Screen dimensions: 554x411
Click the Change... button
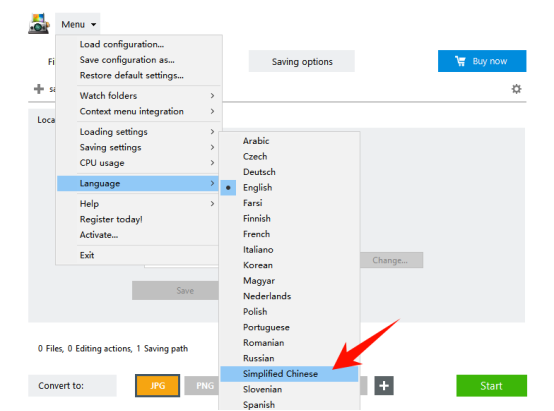[x=391, y=260]
